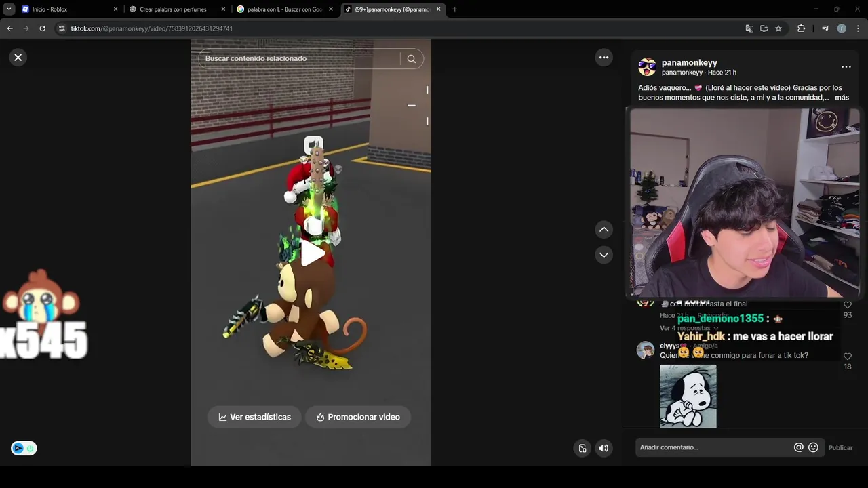The height and width of the screenshot is (488, 868).
Task: Open 'Ver estadísticas' for the video
Action: [254, 417]
